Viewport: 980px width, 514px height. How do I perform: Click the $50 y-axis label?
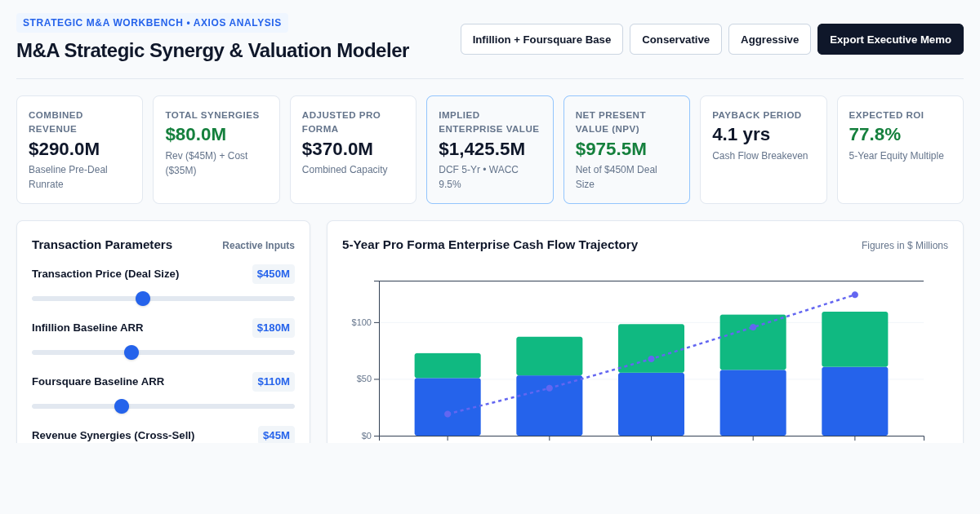point(363,379)
